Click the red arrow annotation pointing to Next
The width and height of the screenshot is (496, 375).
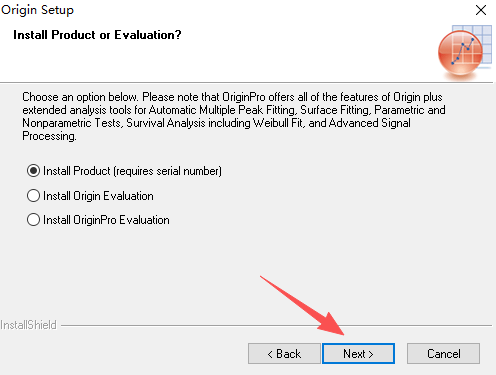(x=302, y=305)
